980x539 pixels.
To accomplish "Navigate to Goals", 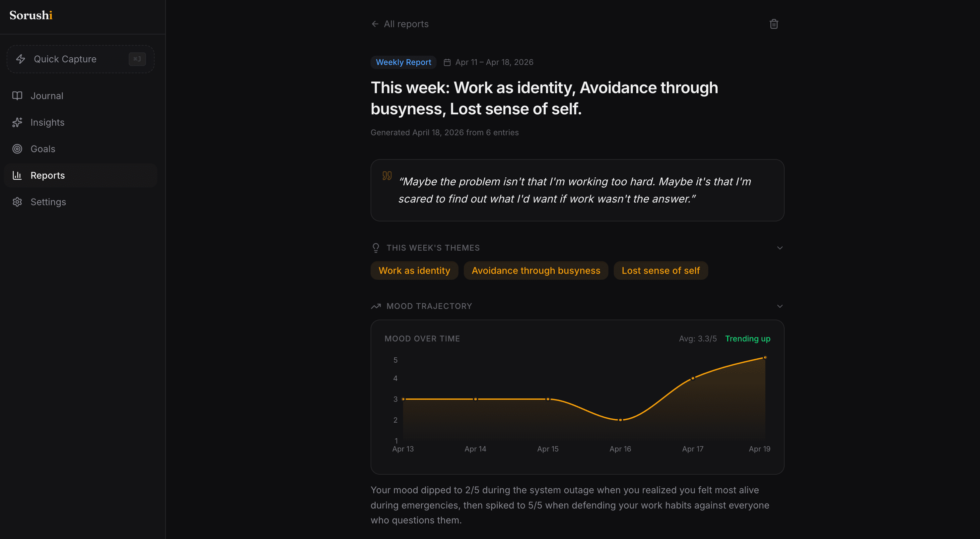I will (x=80, y=149).
